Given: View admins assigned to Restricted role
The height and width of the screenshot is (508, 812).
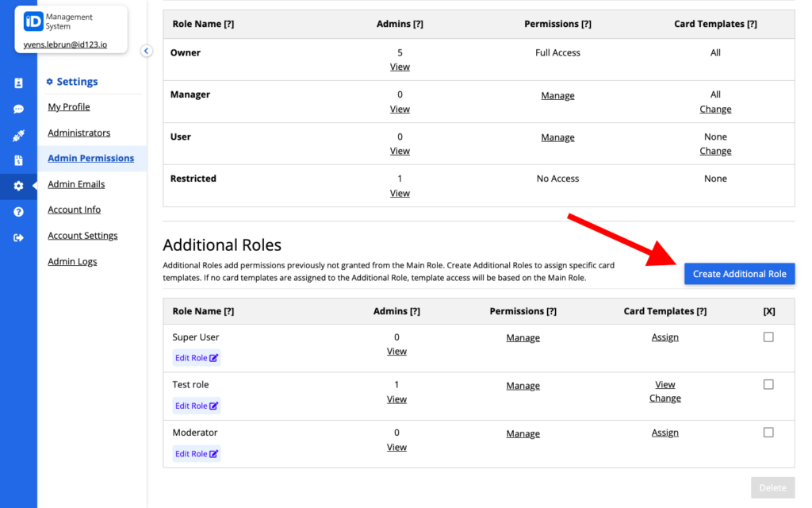Looking at the screenshot, I should click(400, 192).
